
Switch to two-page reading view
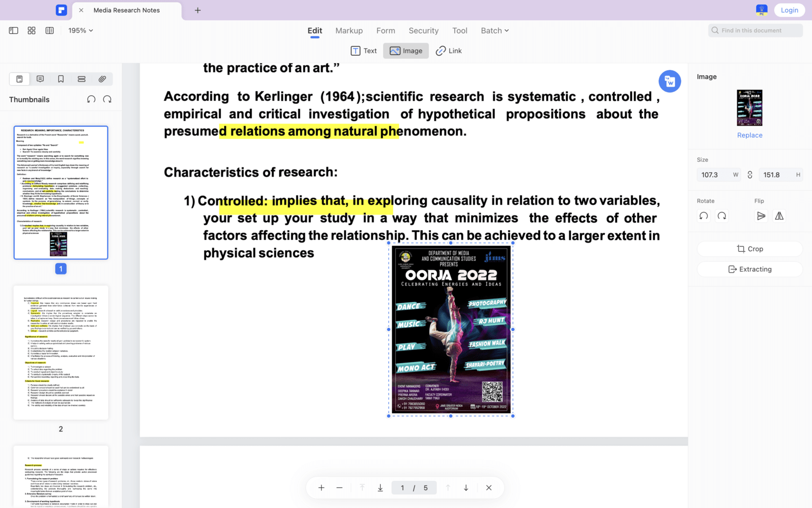(x=50, y=31)
